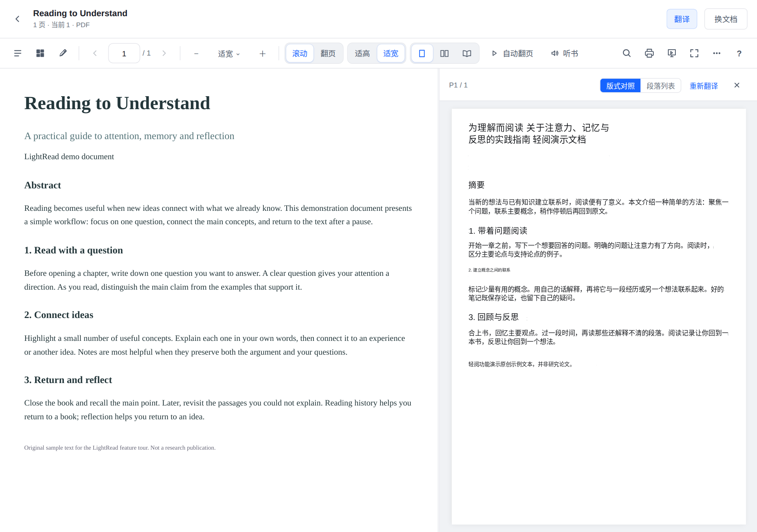The height and width of the screenshot is (532, 757).
Task: Click 重新翻译 retranslate link
Action: pos(704,86)
